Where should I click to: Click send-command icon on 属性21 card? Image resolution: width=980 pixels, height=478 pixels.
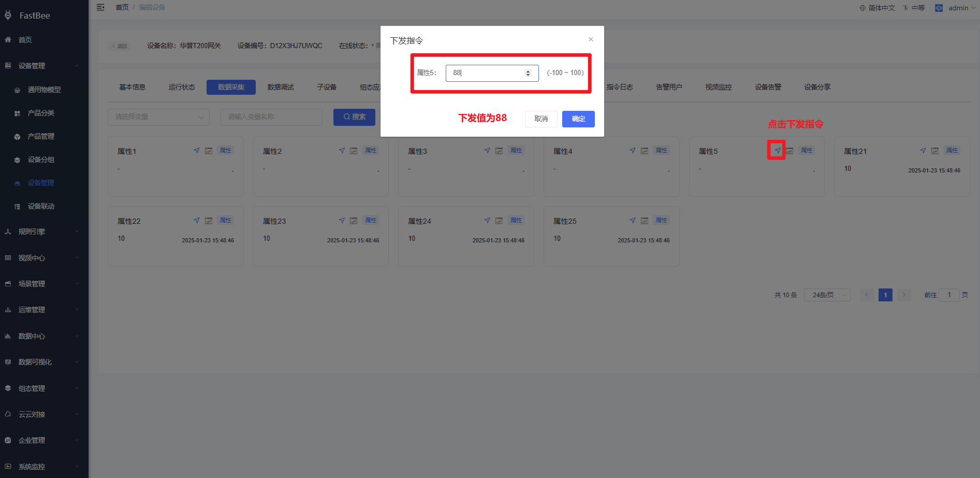click(923, 151)
